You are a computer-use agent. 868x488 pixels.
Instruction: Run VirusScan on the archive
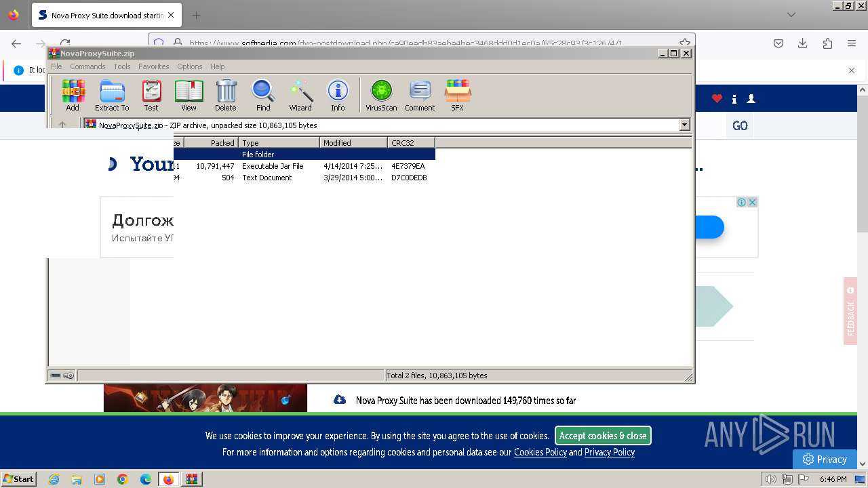tap(381, 95)
